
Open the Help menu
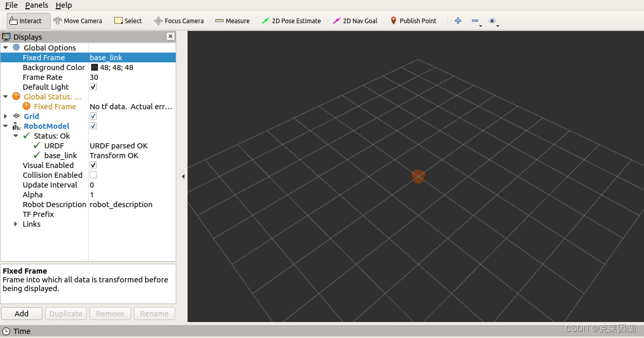64,5
